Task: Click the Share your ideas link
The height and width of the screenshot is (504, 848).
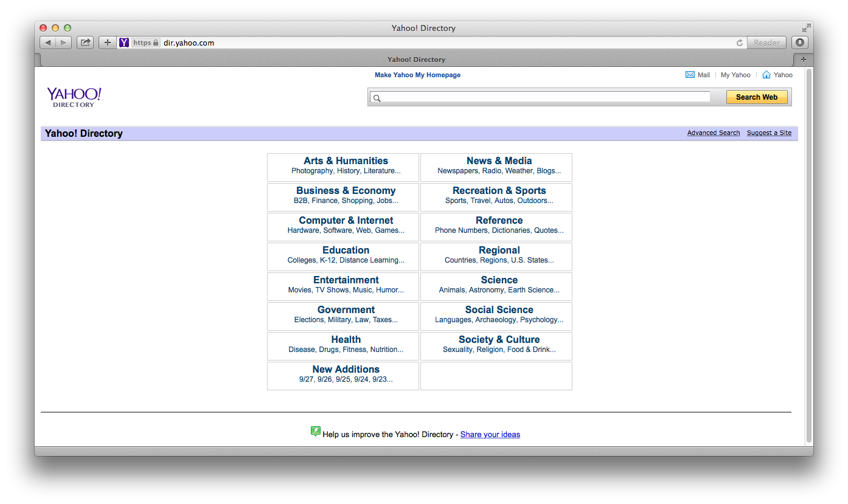Action: (x=490, y=434)
